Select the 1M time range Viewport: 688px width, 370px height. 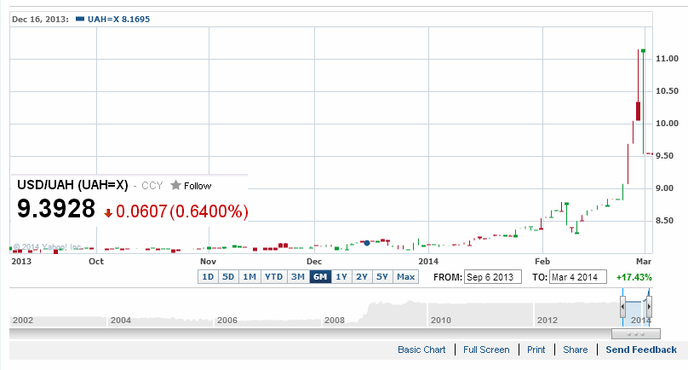pos(250,277)
